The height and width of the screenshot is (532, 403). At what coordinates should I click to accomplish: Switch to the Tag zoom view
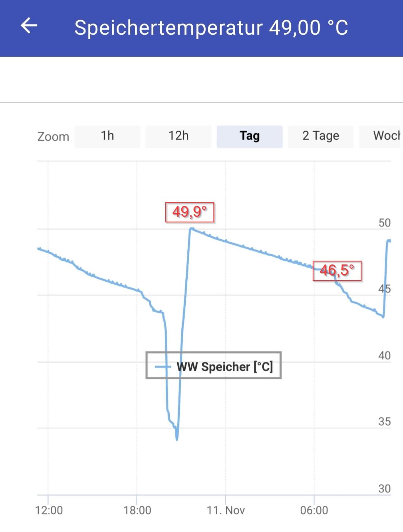point(250,137)
